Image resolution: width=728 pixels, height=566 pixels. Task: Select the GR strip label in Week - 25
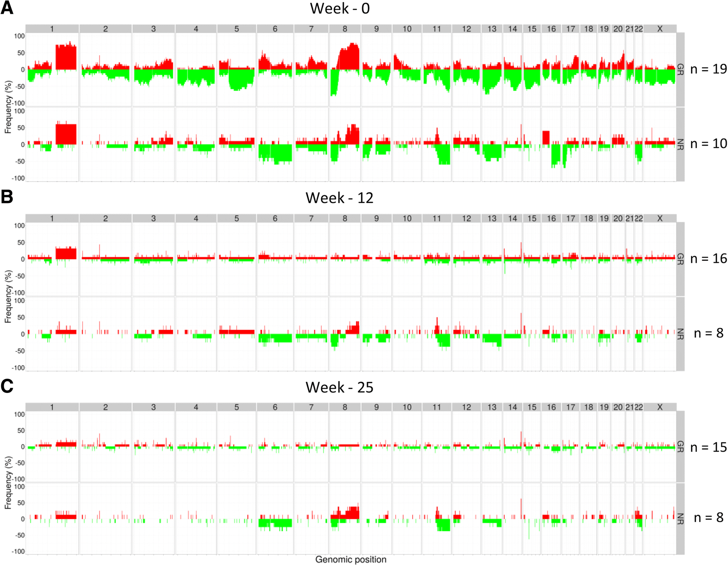(x=680, y=446)
